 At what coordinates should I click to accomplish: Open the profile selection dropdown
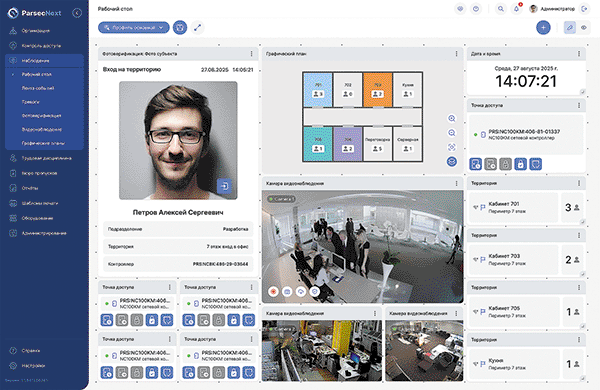click(x=134, y=28)
